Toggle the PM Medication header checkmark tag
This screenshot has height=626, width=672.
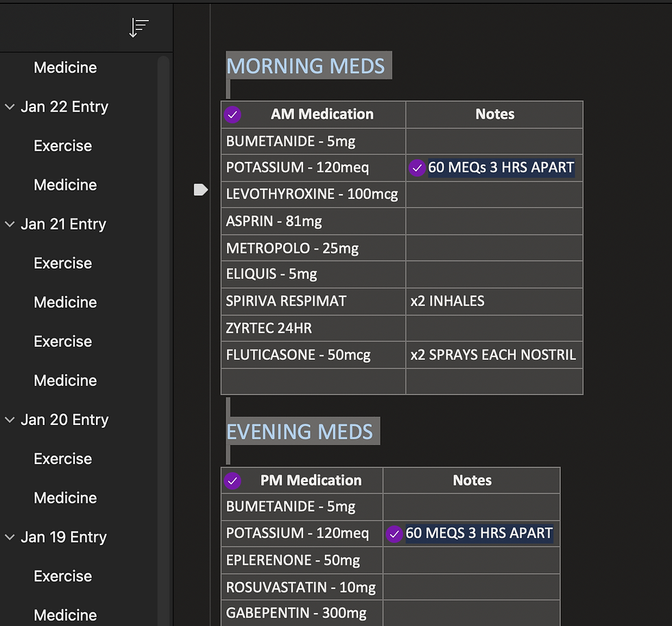232,481
